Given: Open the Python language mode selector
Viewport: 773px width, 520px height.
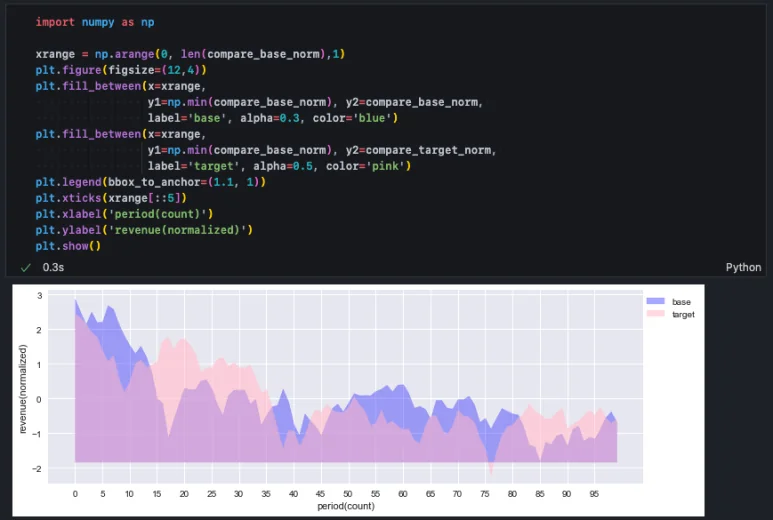Looking at the screenshot, I should tap(743, 267).
